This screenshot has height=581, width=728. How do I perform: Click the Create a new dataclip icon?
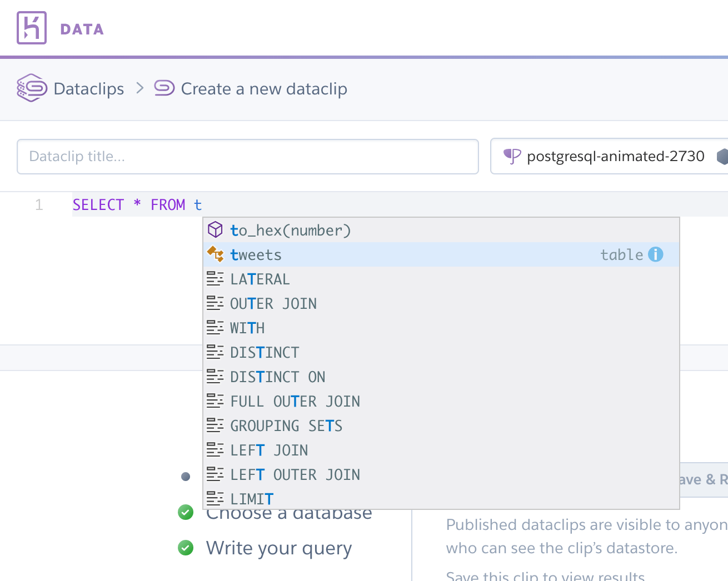point(164,88)
